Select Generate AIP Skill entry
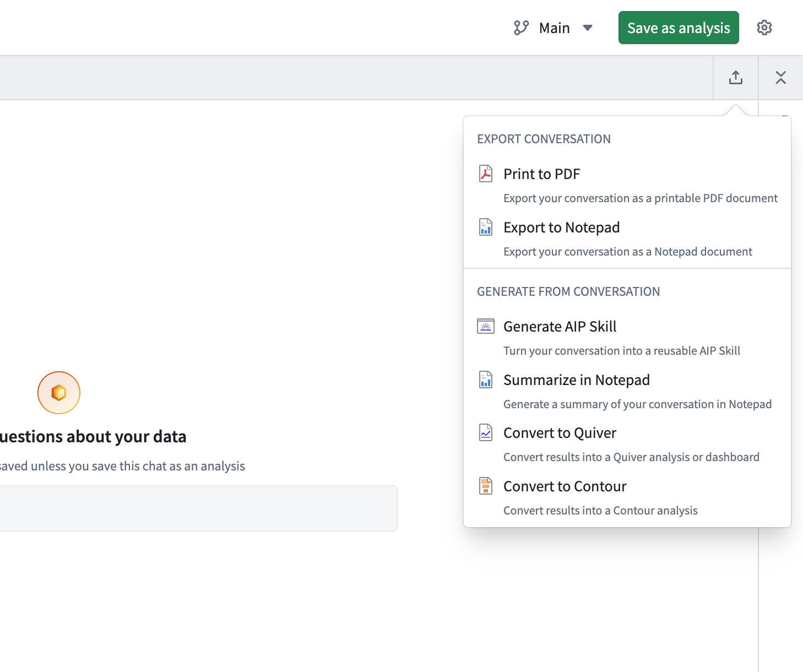Image resolution: width=803 pixels, height=672 pixels. click(627, 338)
